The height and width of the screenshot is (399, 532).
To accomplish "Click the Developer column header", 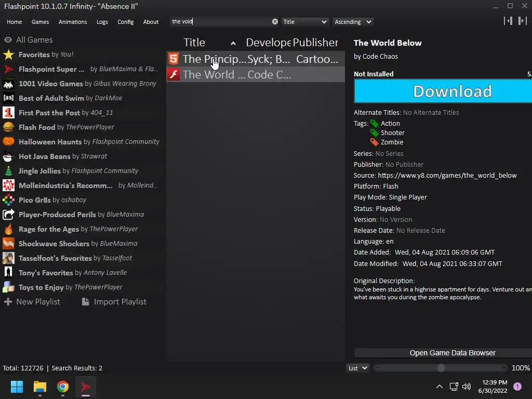I will click(269, 43).
